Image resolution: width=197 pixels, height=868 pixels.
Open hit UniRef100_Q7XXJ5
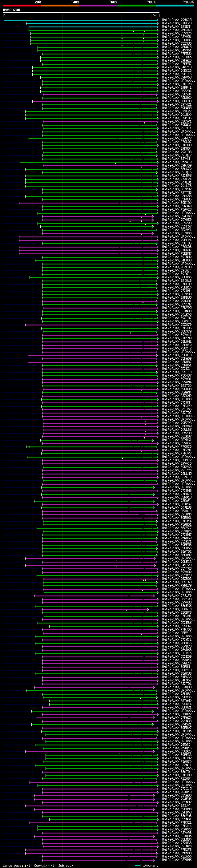(177, 789)
